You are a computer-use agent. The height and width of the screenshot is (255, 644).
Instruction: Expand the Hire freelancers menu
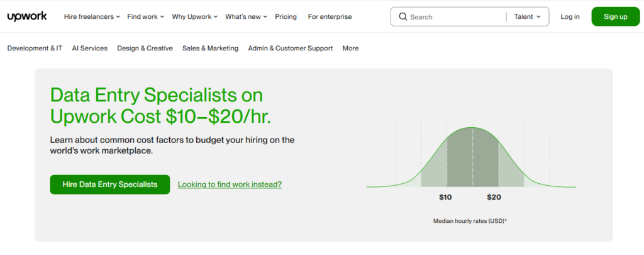click(91, 17)
